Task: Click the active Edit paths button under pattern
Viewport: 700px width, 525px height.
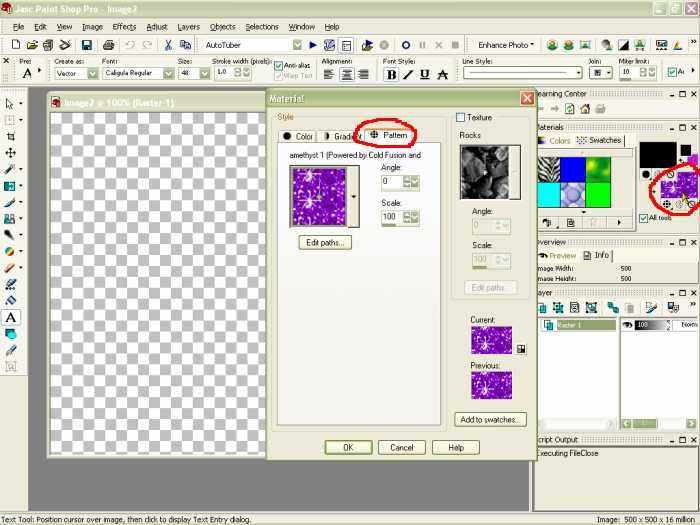Action: tap(325, 242)
